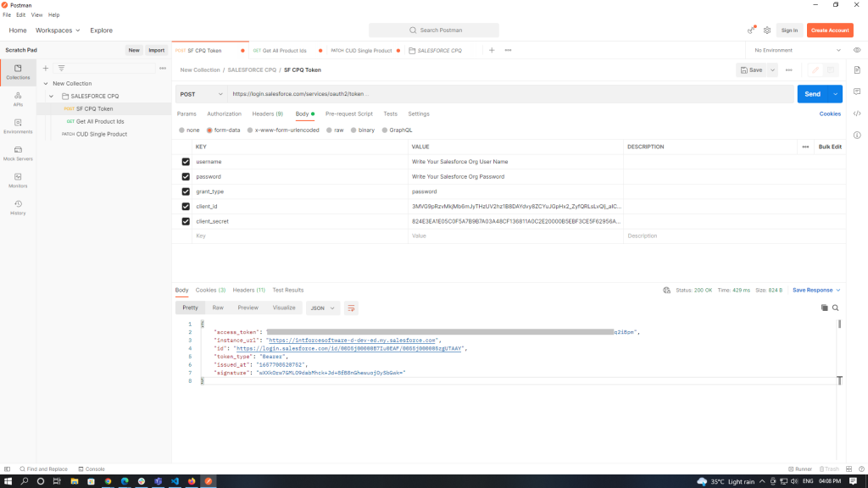Image resolution: width=868 pixels, height=488 pixels.
Task: Copy response with the copy icon
Action: tap(824, 308)
